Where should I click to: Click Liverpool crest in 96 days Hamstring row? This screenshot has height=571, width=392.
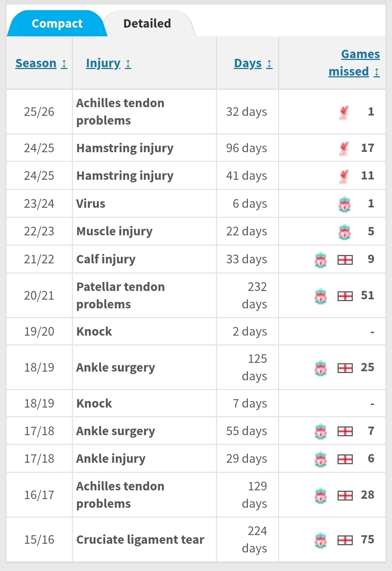pyautogui.click(x=344, y=148)
